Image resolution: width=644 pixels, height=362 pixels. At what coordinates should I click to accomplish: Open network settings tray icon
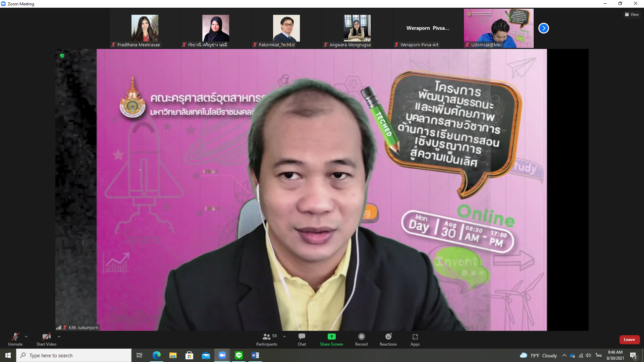point(581,355)
